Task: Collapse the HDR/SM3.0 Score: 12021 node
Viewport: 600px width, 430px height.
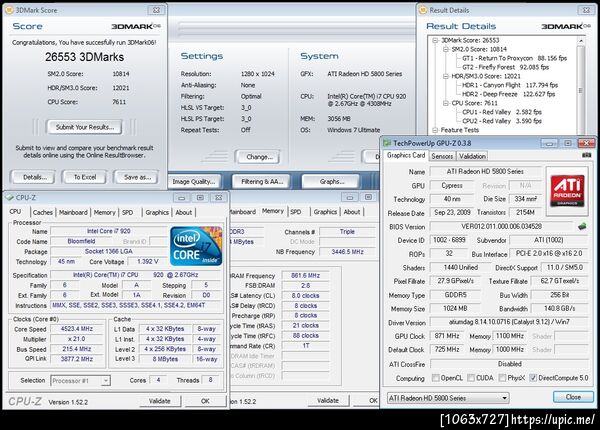Action: [x=445, y=76]
